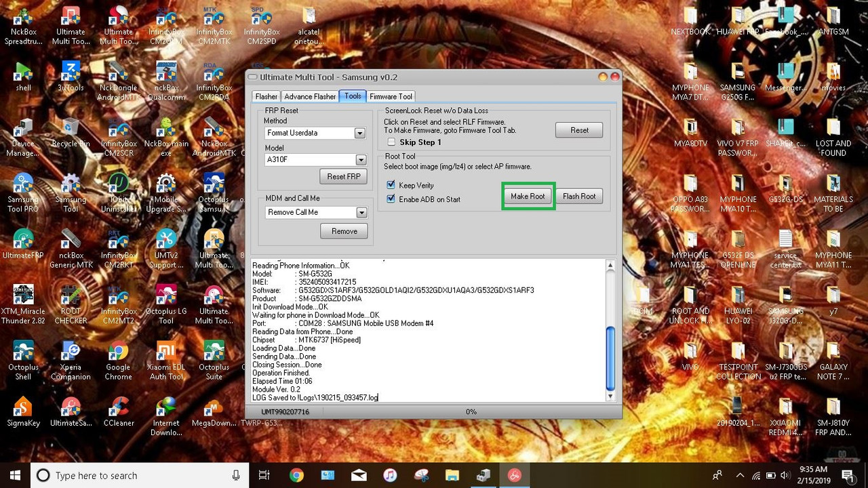Screen dimensions: 868x488
Task: Switch to the Flasher tab
Action: click(267, 96)
